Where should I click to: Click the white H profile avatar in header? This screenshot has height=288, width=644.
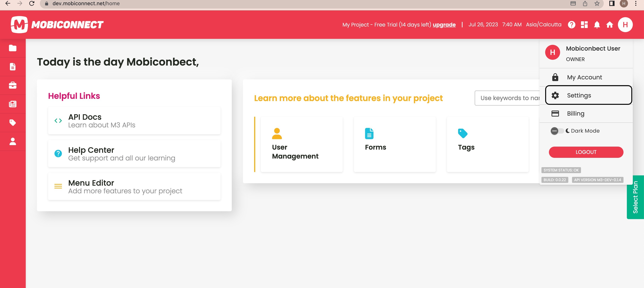point(625,24)
